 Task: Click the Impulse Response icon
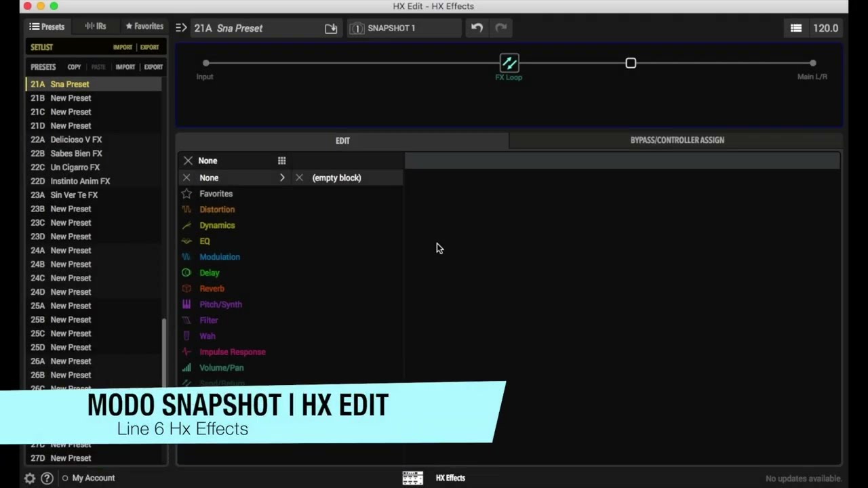point(186,352)
